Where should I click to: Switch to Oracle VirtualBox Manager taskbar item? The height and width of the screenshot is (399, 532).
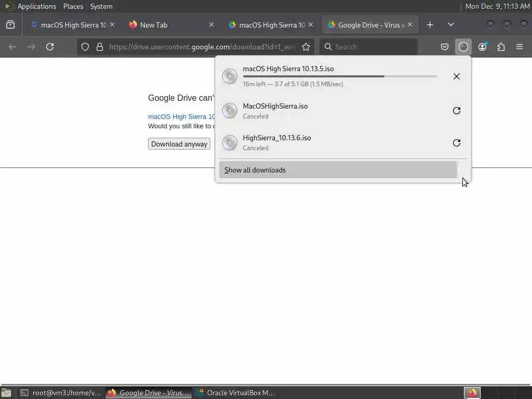click(x=236, y=393)
